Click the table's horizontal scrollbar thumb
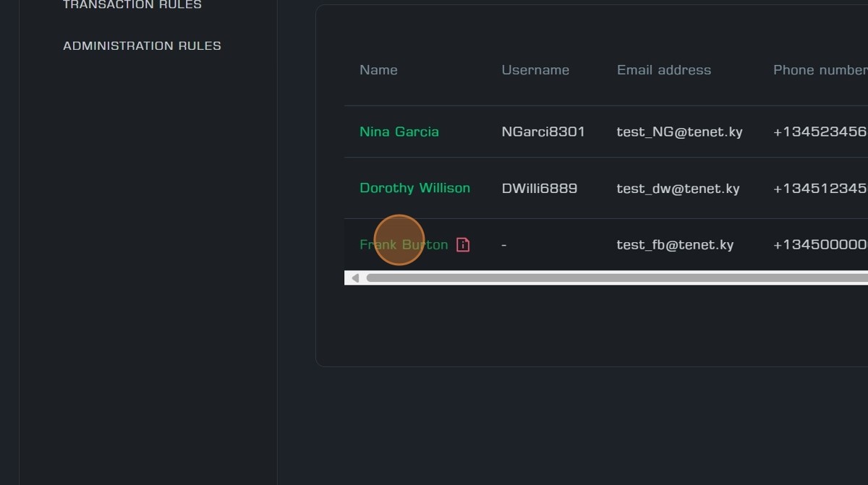 (616, 278)
